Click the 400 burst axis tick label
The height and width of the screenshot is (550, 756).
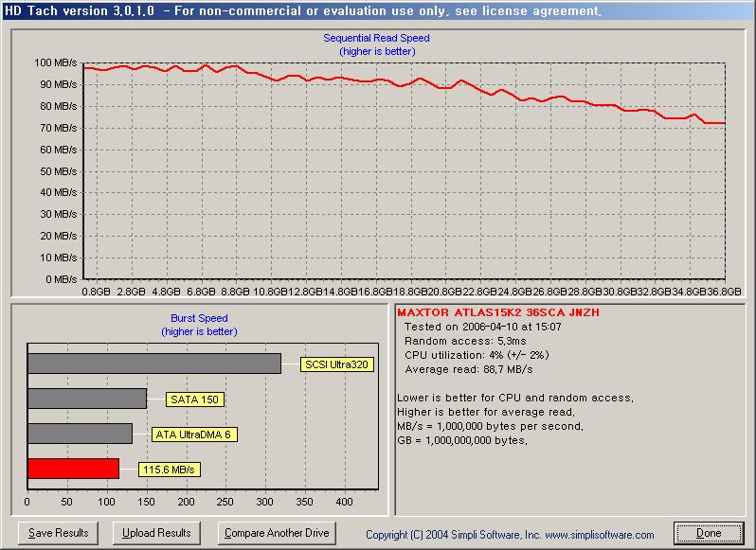tap(344, 502)
